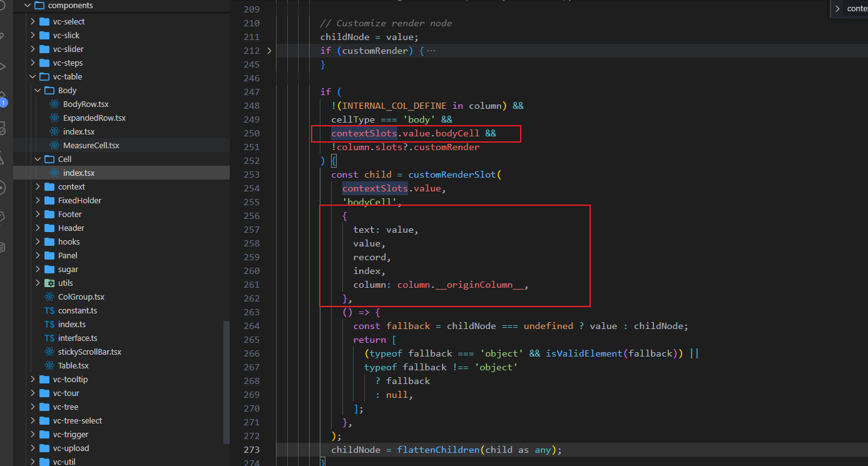The image size is (868, 466).
Task: Collapse the vc-table folder
Action: (x=33, y=76)
